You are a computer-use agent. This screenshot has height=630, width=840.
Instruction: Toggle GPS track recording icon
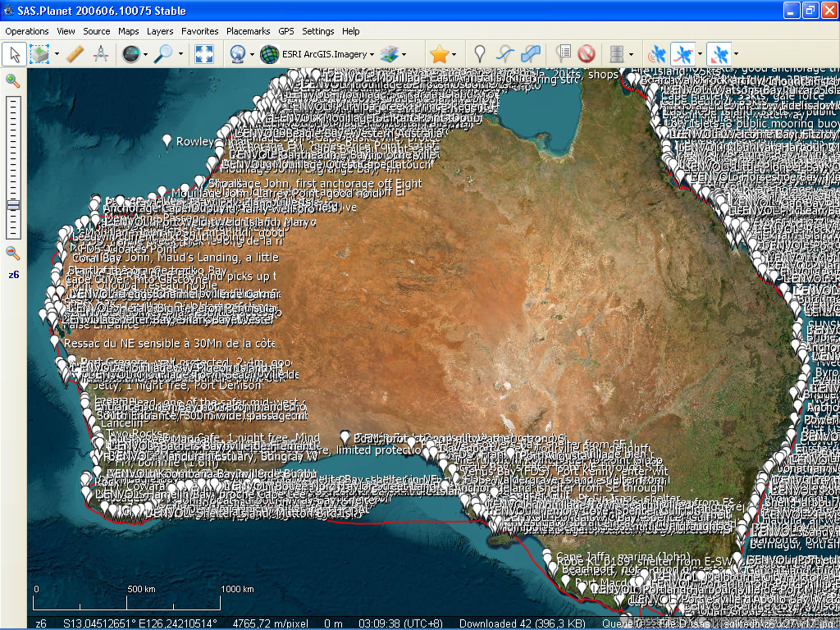coord(682,54)
